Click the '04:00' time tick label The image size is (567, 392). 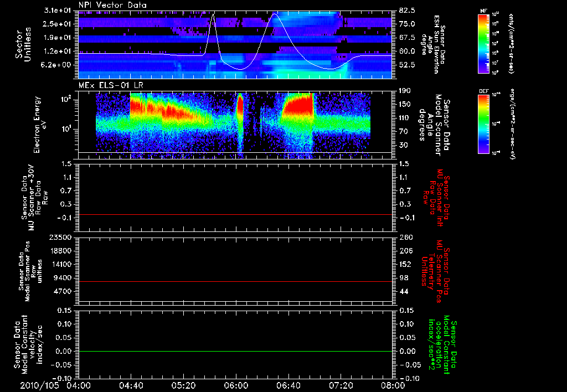pyautogui.click(x=79, y=385)
